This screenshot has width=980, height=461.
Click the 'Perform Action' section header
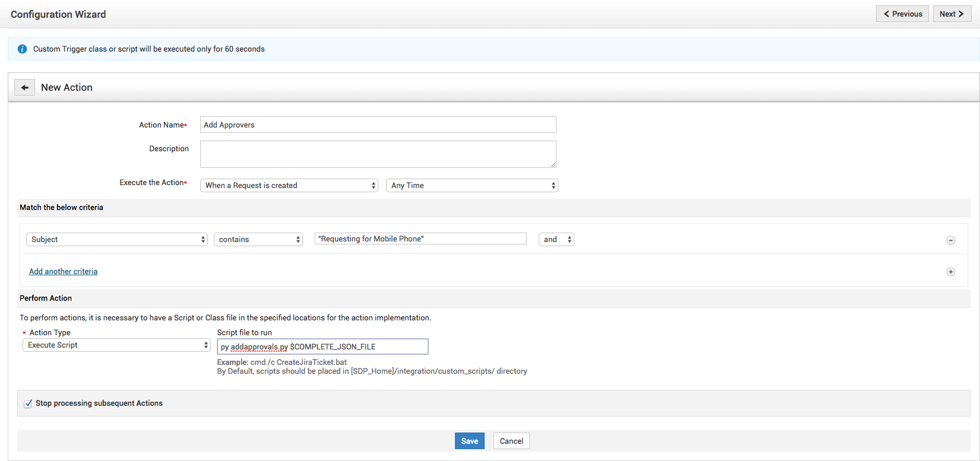pos(46,298)
